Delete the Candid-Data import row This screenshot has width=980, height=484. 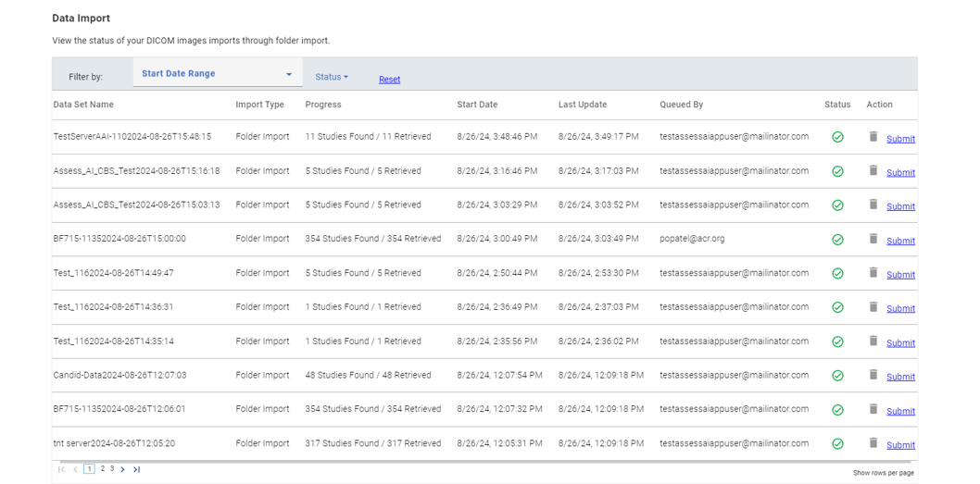(873, 374)
